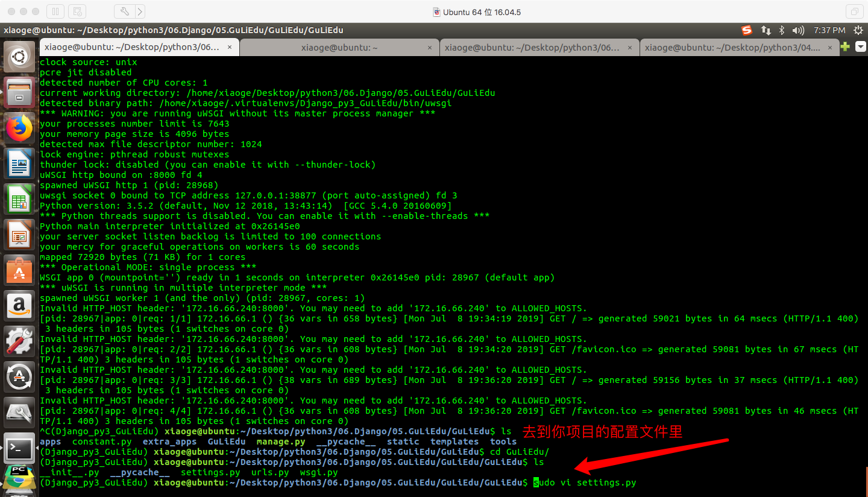This screenshot has width=868, height=497.
Task: Launch Firefox from the Ubuntu dock
Action: point(19,128)
